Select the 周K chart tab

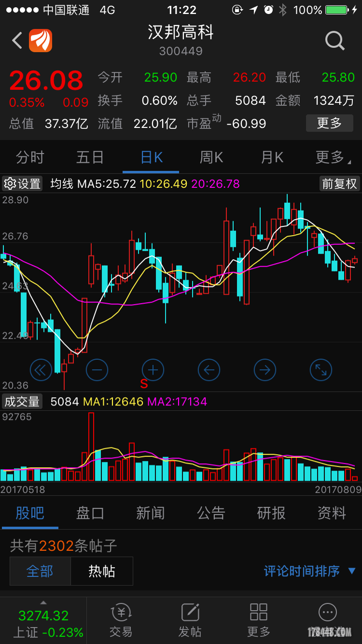coord(211,157)
